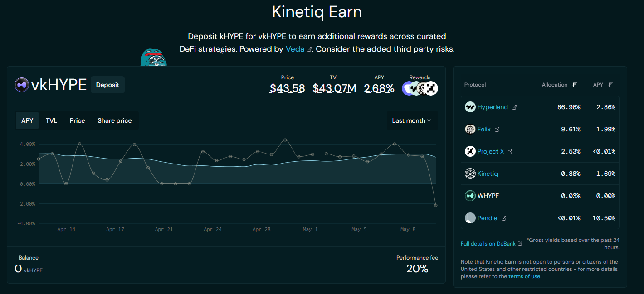The height and width of the screenshot is (294, 644).
Task: Click the Hyperlend protocol logo
Action: point(470,107)
